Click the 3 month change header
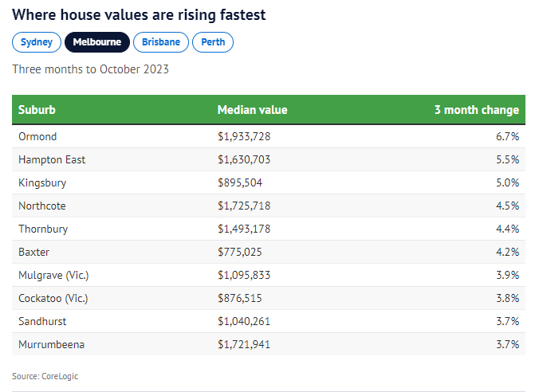Viewport: 543px width, 392px height. pos(477,110)
